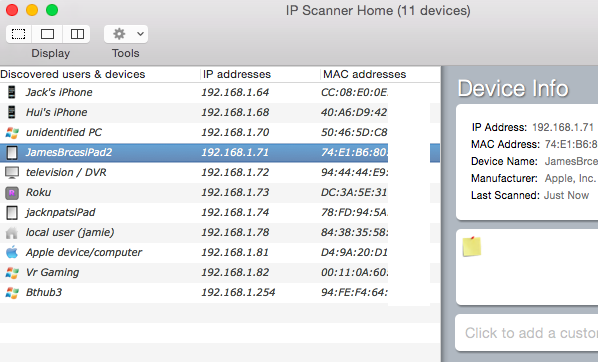The image size is (598, 362).
Task: Click the iPhone icon beside Jack's iPhone
Action: pos(12,92)
